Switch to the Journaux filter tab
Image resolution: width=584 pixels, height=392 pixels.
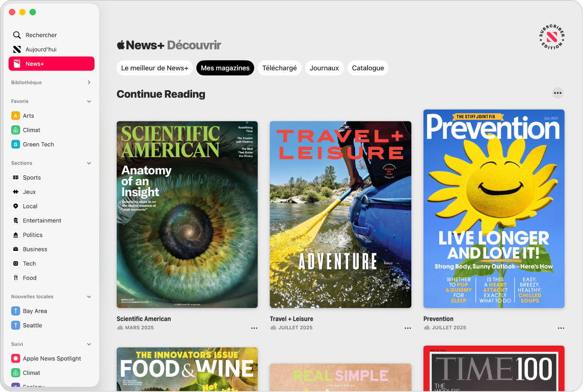(x=324, y=68)
